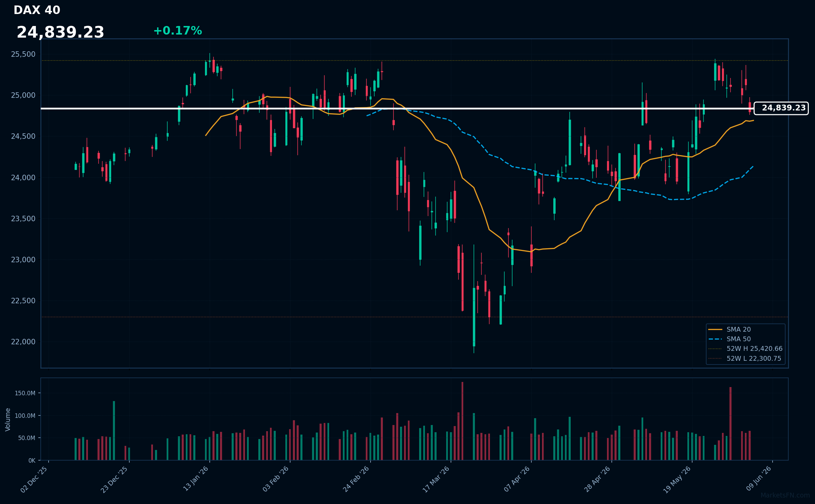The width and height of the screenshot is (815, 504).
Task: Click the 07 Apr '26 date label
Action: pyautogui.click(x=517, y=479)
